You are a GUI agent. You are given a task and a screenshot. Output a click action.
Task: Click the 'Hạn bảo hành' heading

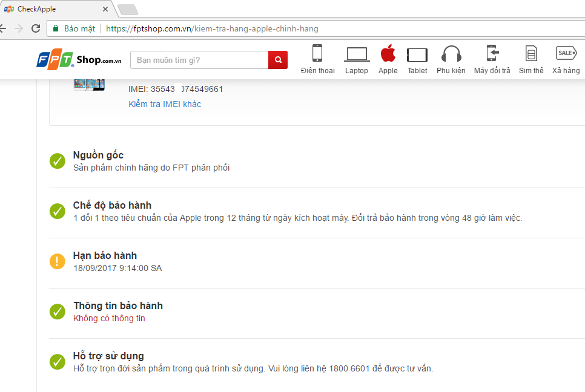[x=105, y=256]
